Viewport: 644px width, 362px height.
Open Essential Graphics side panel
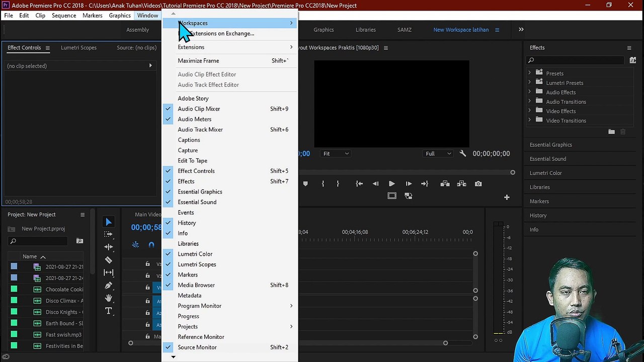point(551,145)
